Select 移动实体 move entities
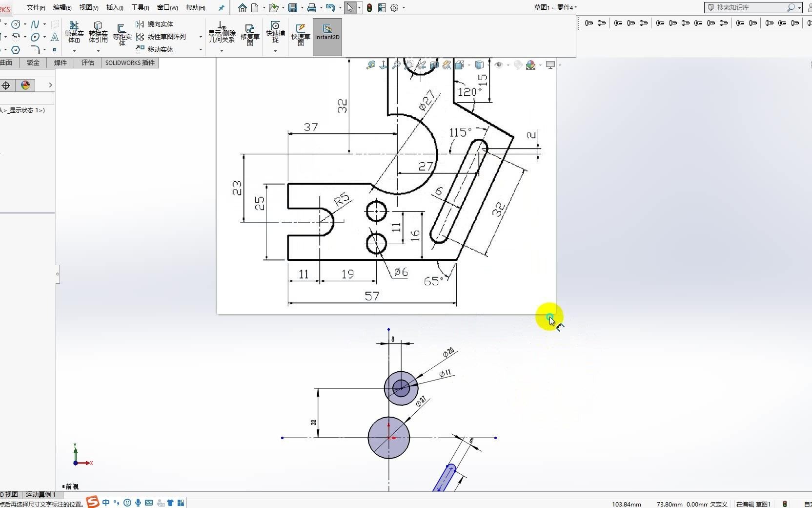This screenshot has height=508, width=812. coord(155,49)
